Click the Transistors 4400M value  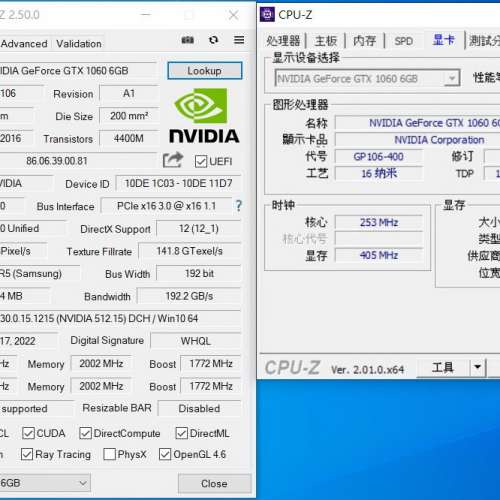129,138
